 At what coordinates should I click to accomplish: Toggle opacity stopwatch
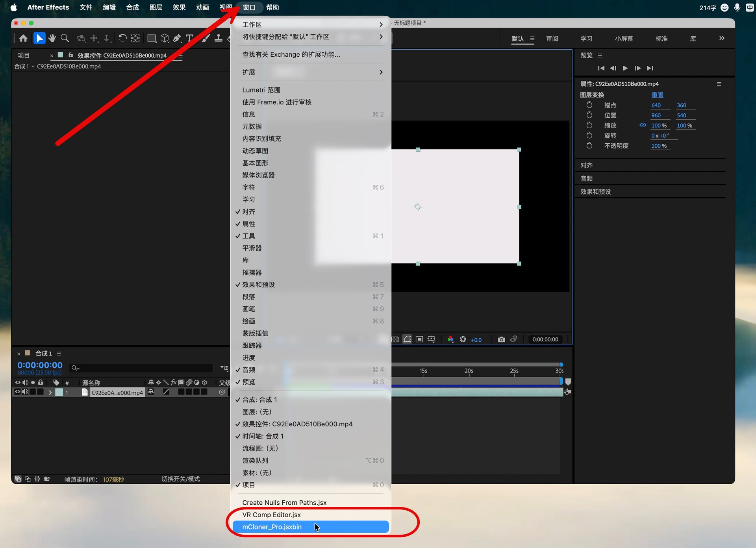pyautogui.click(x=589, y=146)
